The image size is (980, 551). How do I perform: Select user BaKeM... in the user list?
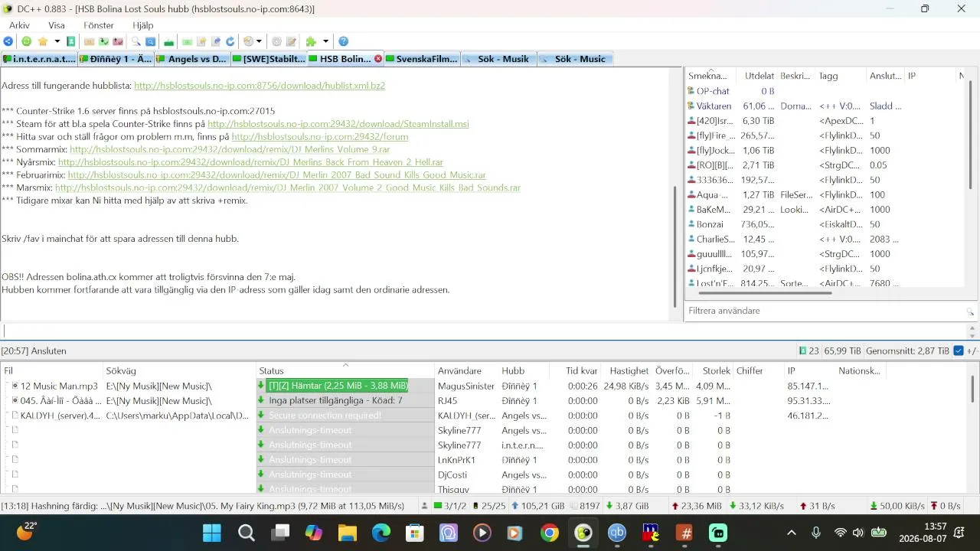[x=713, y=210]
